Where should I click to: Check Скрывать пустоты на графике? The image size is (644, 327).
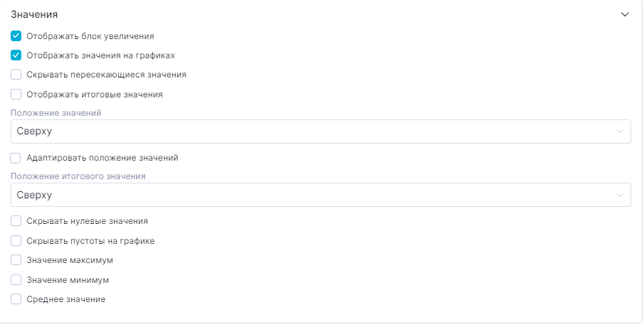pyautogui.click(x=16, y=241)
